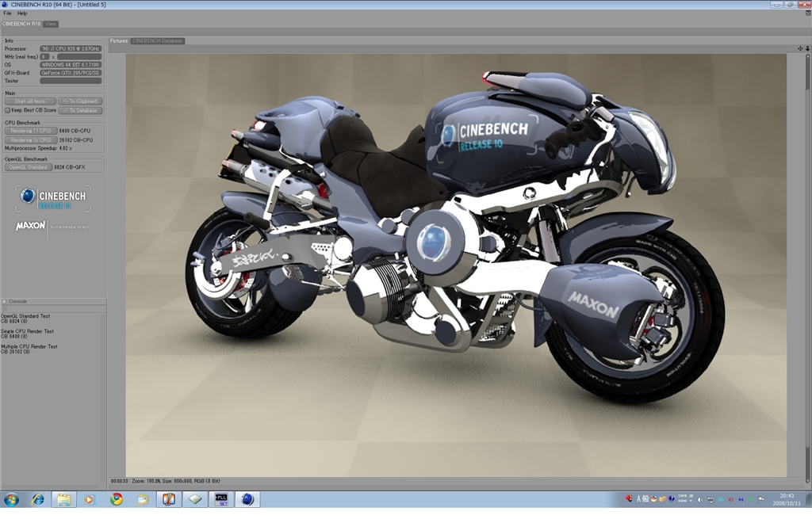Open the thermometer temperature monitor taskbar app
This screenshot has width=812, height=519.
coord(169,499)
